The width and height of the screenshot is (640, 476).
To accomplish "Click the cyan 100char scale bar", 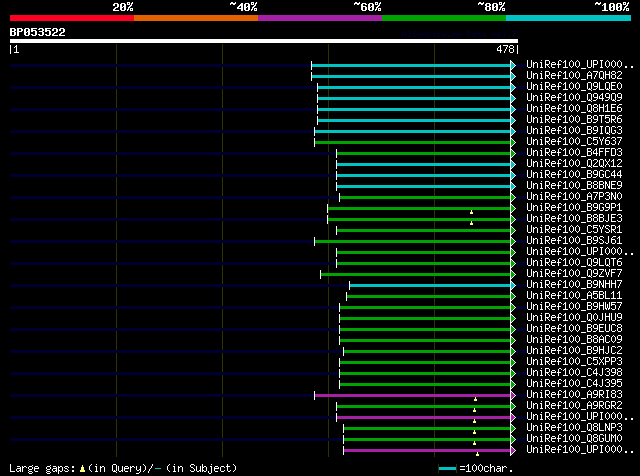I will [447, 468].
